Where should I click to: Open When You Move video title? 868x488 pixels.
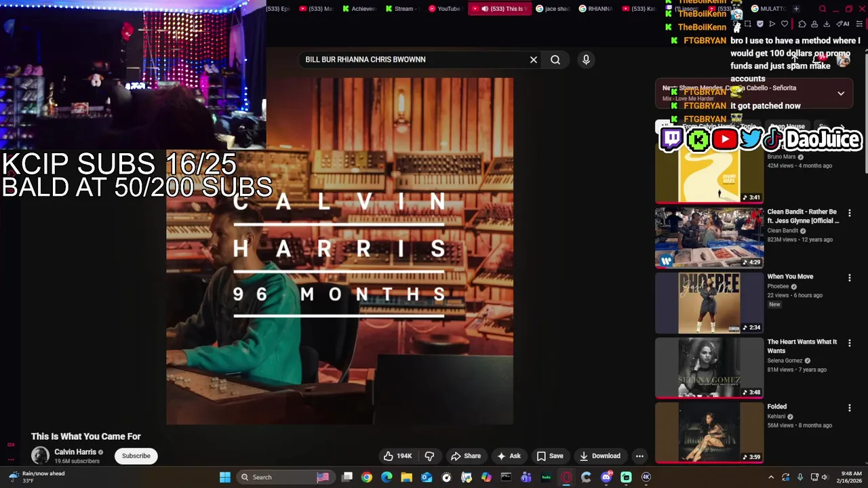coord(790,277)
